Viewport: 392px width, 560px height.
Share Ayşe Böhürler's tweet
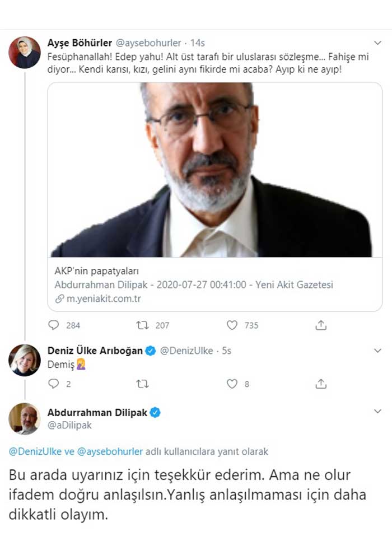pyautogui.click(x=321, y=325)
